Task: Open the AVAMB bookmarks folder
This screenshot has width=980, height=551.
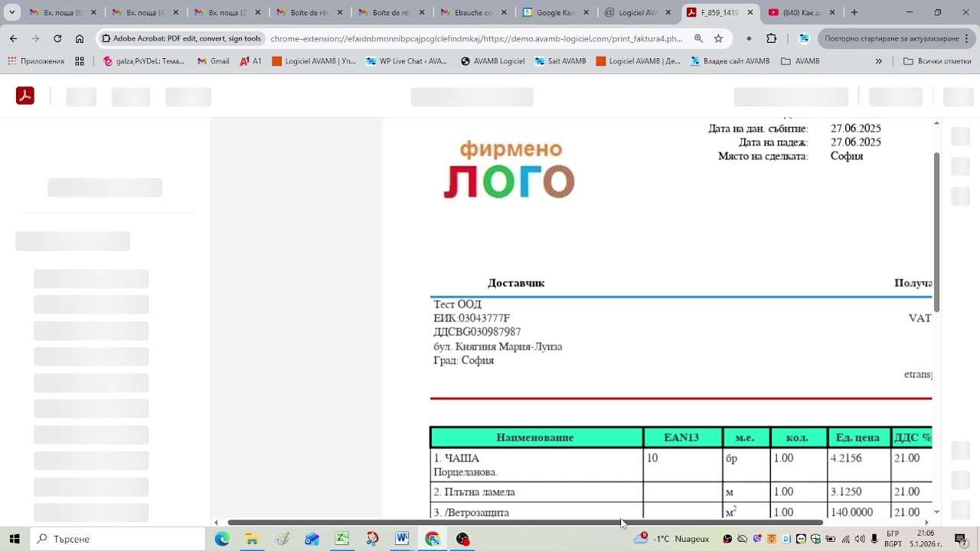Action: [x=800, y=61]
